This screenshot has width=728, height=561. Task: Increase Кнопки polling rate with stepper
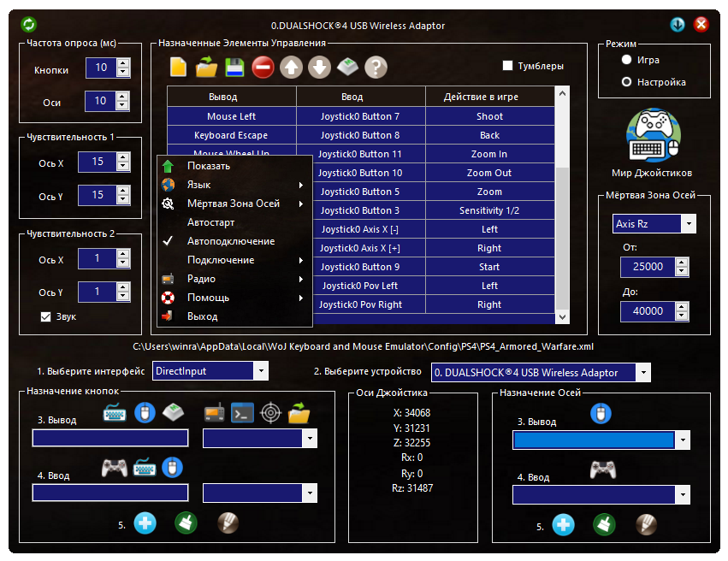point(123,63)
